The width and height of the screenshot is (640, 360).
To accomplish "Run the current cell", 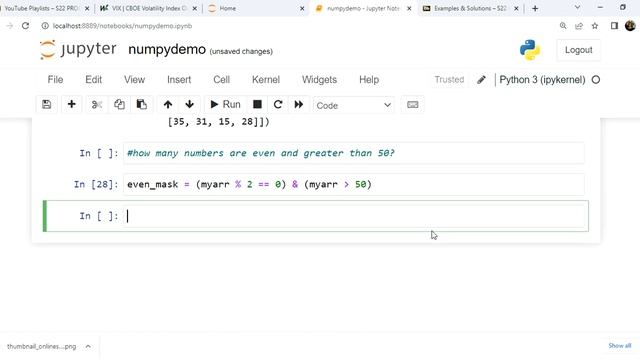I will [x=225, y=104].
